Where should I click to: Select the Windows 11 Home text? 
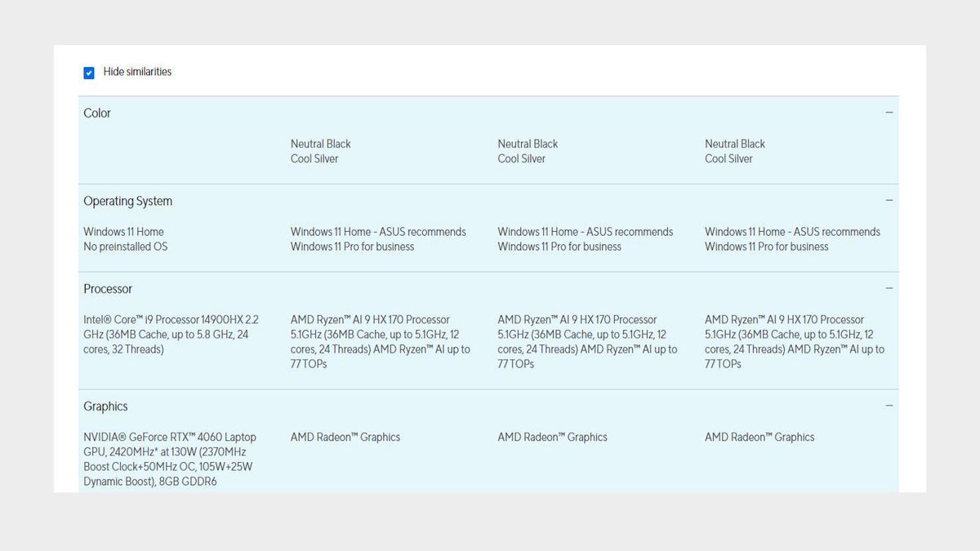point(123,232)
